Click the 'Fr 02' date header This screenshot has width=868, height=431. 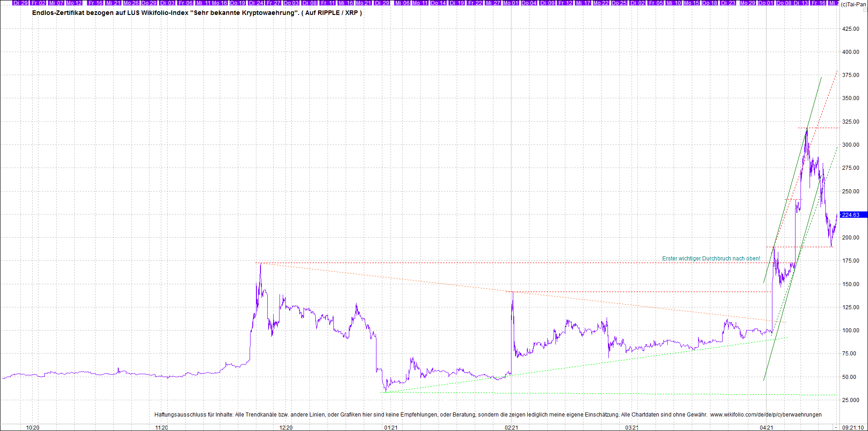point(39,3)
